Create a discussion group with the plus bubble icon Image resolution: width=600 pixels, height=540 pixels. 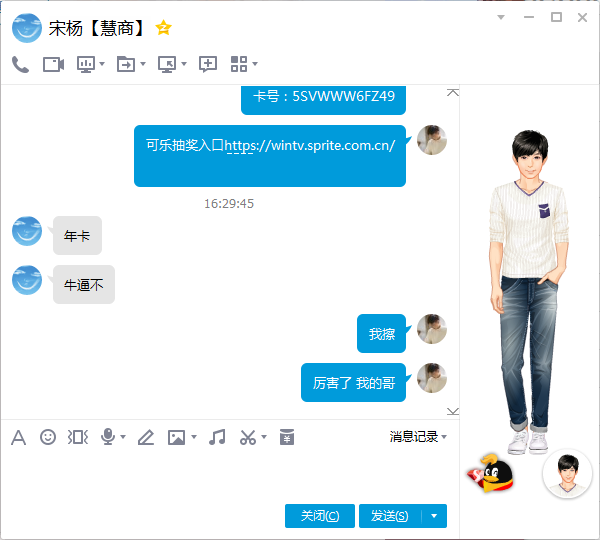pos(208,64)
